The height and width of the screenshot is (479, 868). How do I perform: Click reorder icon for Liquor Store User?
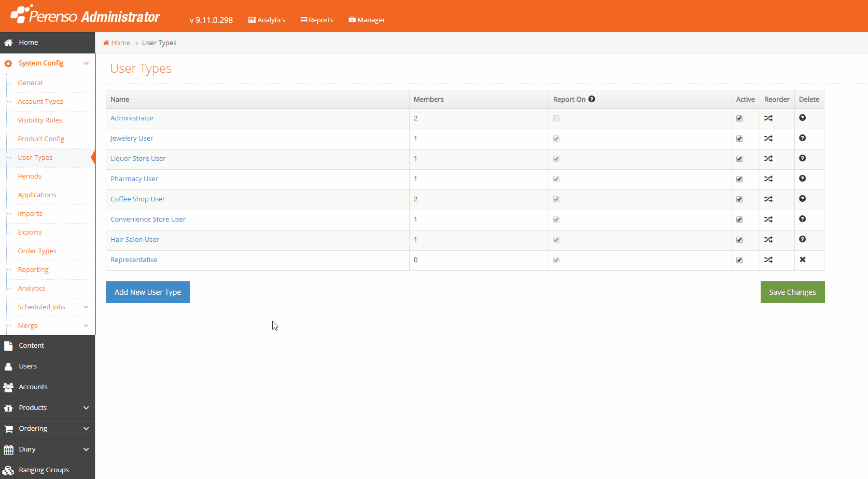(768, 159)
